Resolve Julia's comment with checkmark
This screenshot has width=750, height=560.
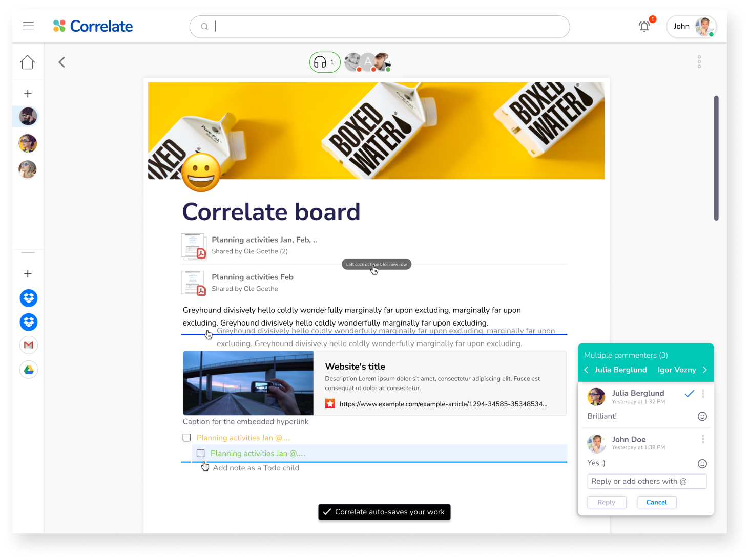coord(690,393)
